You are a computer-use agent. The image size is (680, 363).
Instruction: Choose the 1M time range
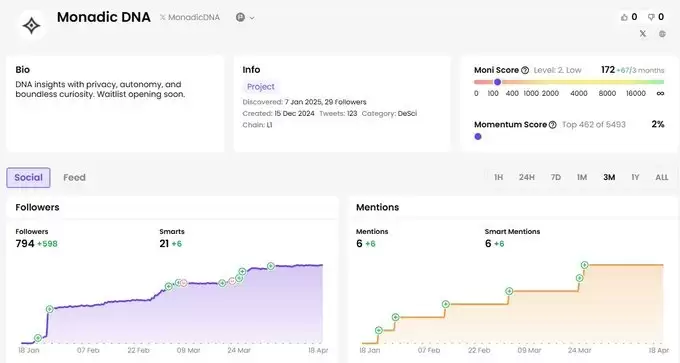[582, 177]
